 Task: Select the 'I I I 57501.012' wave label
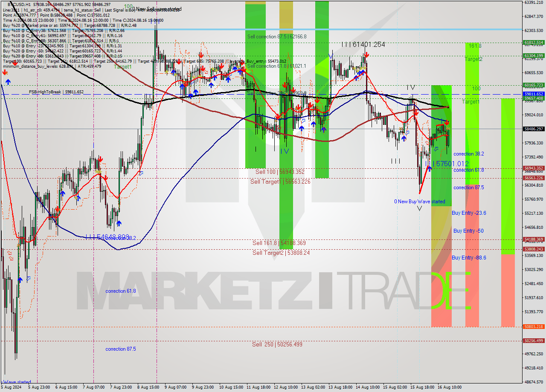coord(447,164)
